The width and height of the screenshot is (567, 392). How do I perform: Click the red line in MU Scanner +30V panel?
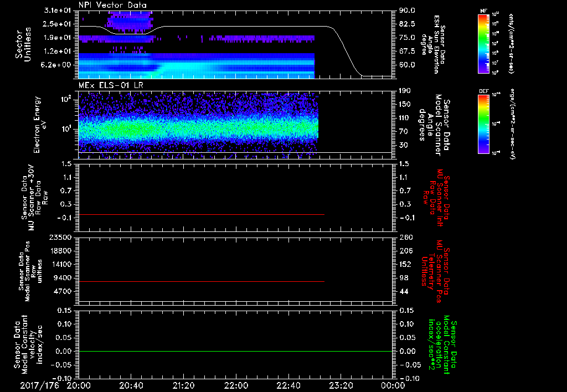coord(202,215)
